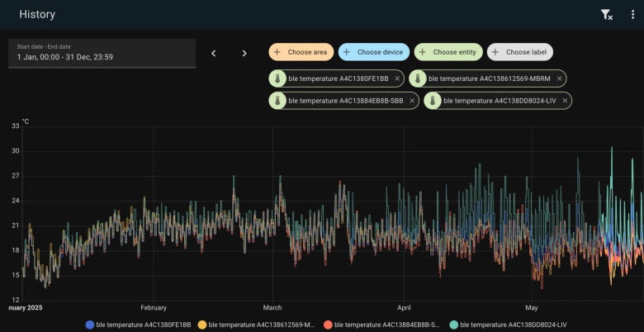
Task: Click thermometer icon on A4C1380FE1BB chip
Action: (x=278, y=78)
